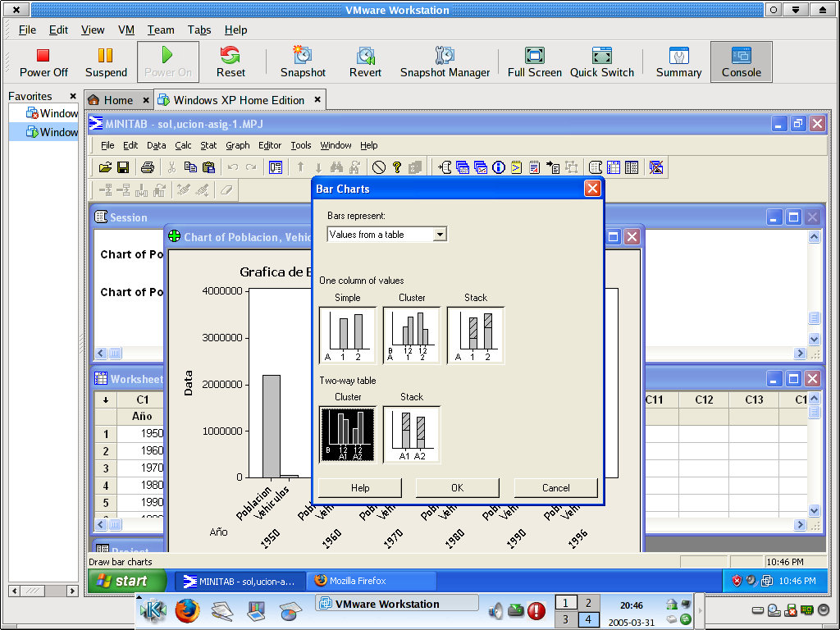Edit last dialog icon in Minitab toolbar
The width and height of the screenshot is (840, 630).
(276, 167)
